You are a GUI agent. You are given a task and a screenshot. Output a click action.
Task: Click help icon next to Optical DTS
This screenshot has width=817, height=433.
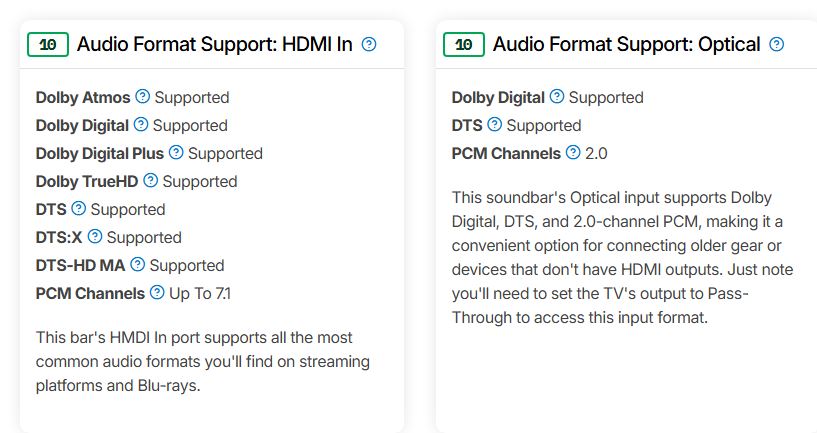coord(494,125)
